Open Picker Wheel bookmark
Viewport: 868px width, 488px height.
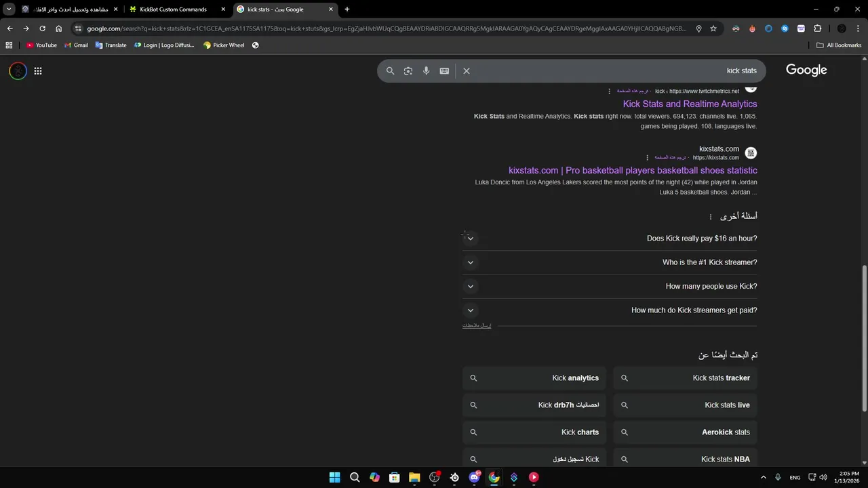(x=224, y=45)
